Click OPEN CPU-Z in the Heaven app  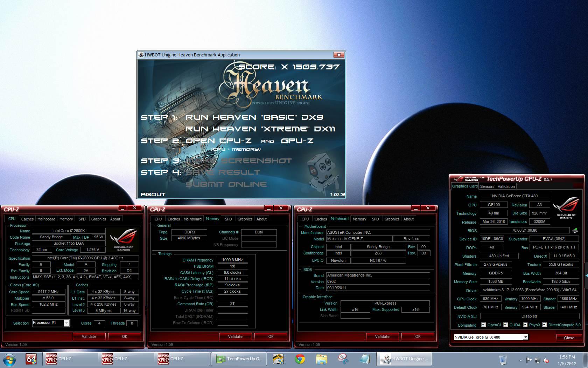pyautogui.click(x=218, y=141)
